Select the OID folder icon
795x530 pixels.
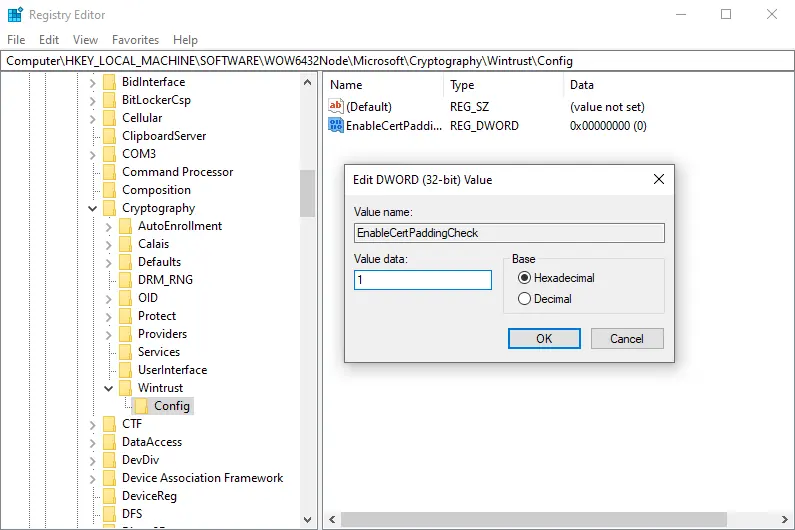[125, 298]
